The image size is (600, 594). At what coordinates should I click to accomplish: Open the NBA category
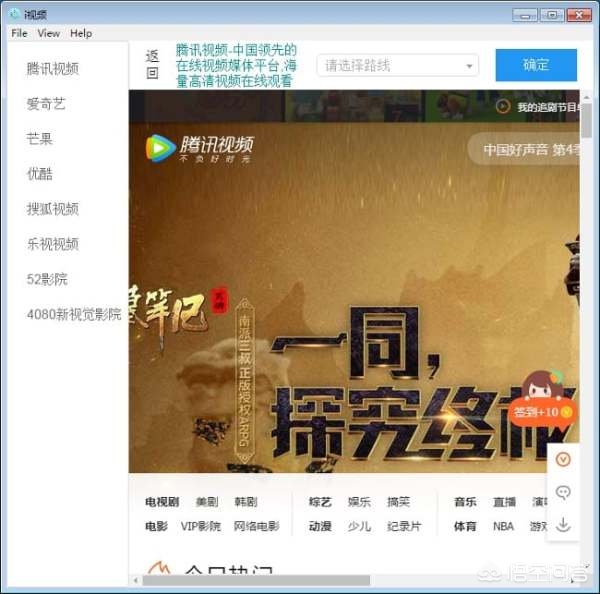(503, 526)
